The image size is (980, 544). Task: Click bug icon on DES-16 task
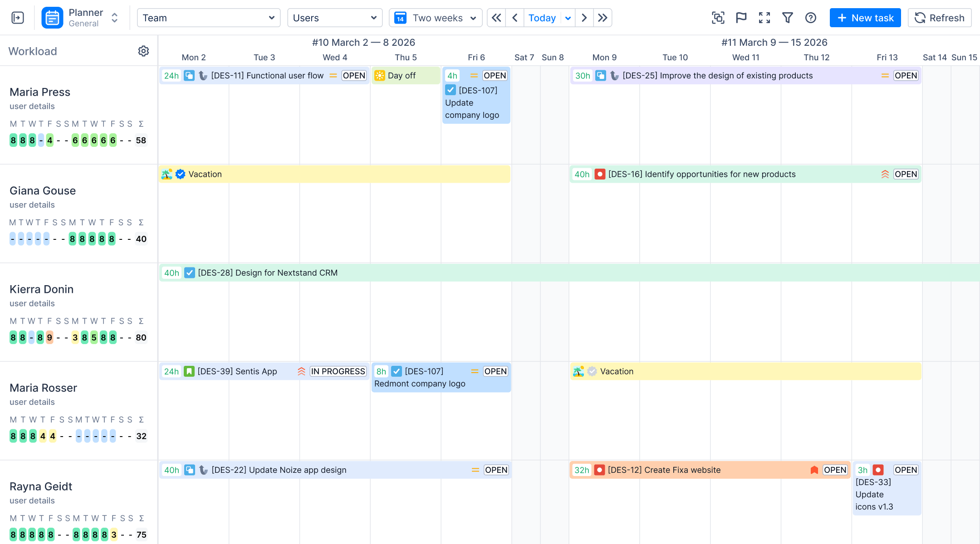coord(600,174)
